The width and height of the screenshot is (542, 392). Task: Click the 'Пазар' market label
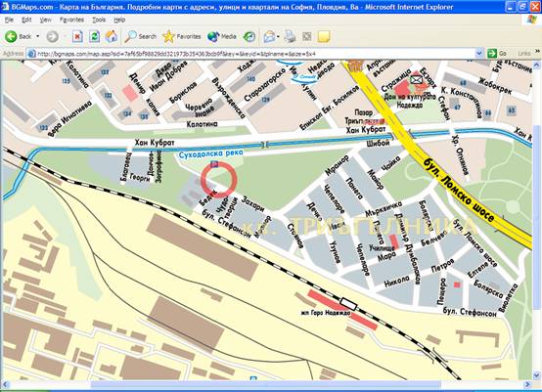364,112
